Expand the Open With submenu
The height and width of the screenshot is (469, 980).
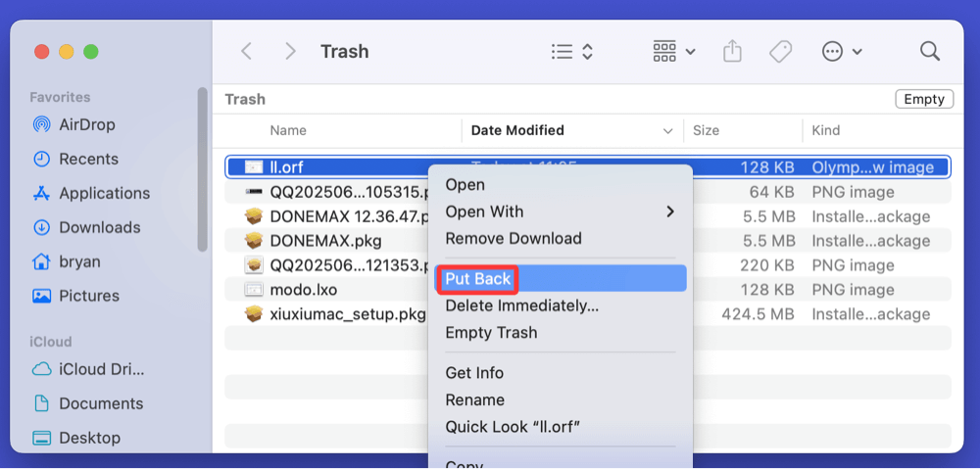point(560,211)
